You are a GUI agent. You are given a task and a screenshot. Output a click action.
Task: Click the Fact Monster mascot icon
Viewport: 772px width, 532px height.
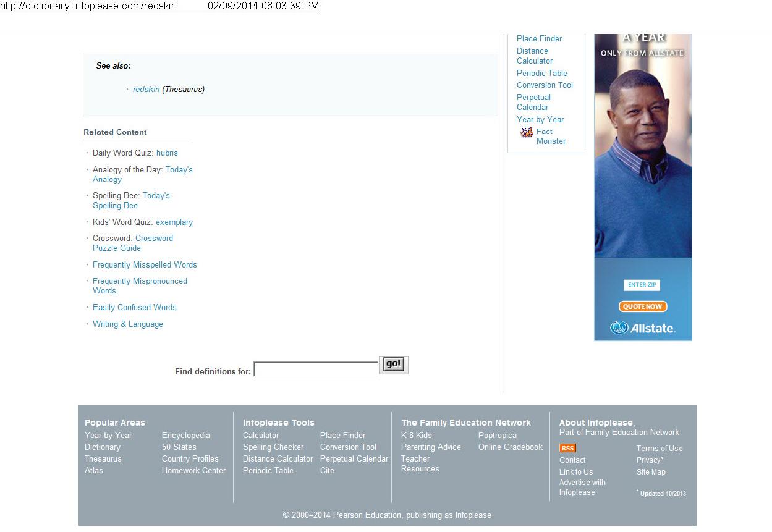point(527,132)
